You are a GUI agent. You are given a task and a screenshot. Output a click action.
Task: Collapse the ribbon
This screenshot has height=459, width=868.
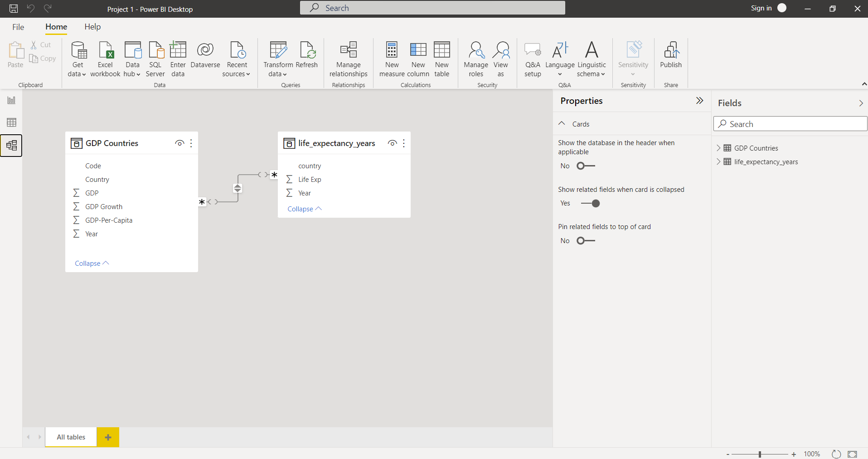click(864, 84)
